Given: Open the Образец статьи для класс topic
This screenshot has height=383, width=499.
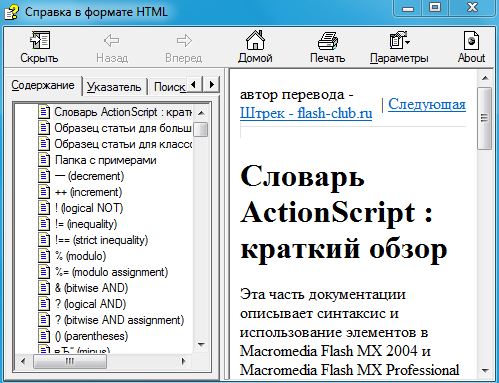Looking at the screenshot, I should coord(123,144).
